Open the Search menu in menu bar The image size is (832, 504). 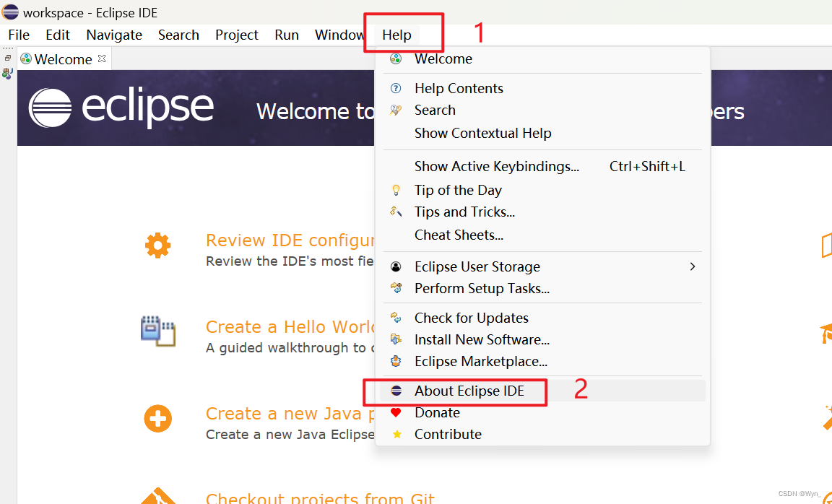tap(178, 35)
